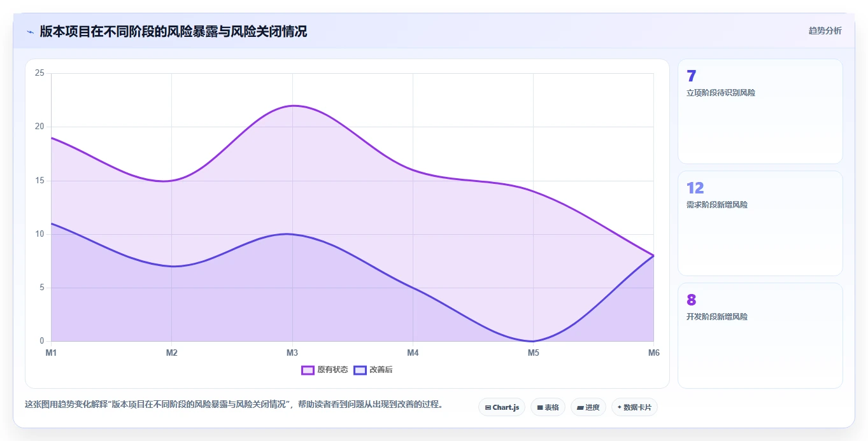
Task: Click the 原有状态 line peak at M3
Action: click(292, 106)
